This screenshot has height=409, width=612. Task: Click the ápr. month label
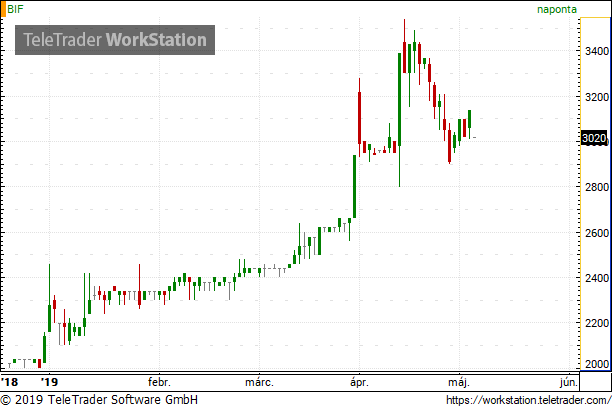point(359,382)
